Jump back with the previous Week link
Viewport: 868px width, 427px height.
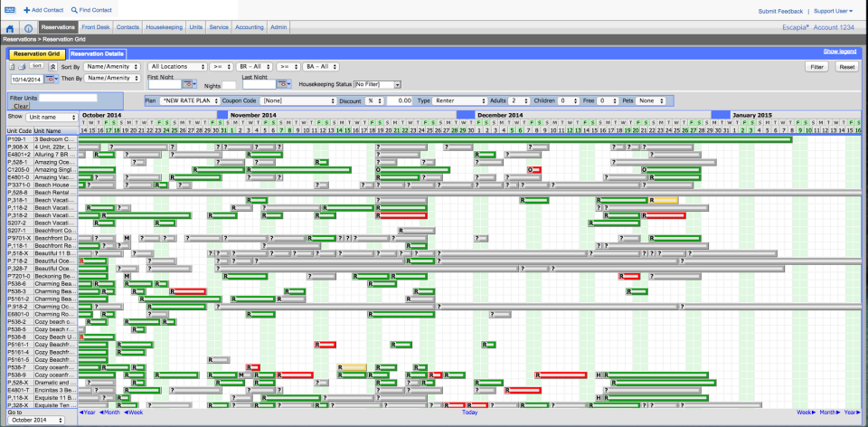coord(134,413)
